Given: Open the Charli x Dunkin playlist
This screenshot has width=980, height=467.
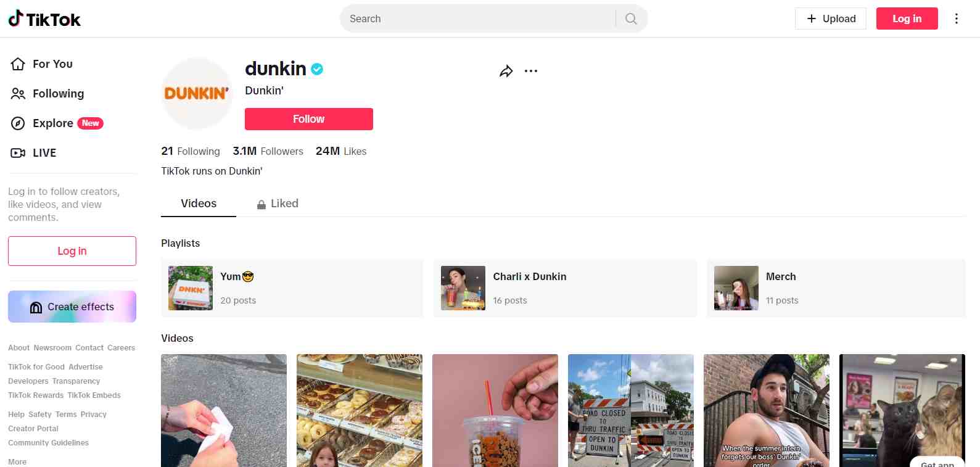Looking at the screenshot, I should pos(565,288).
